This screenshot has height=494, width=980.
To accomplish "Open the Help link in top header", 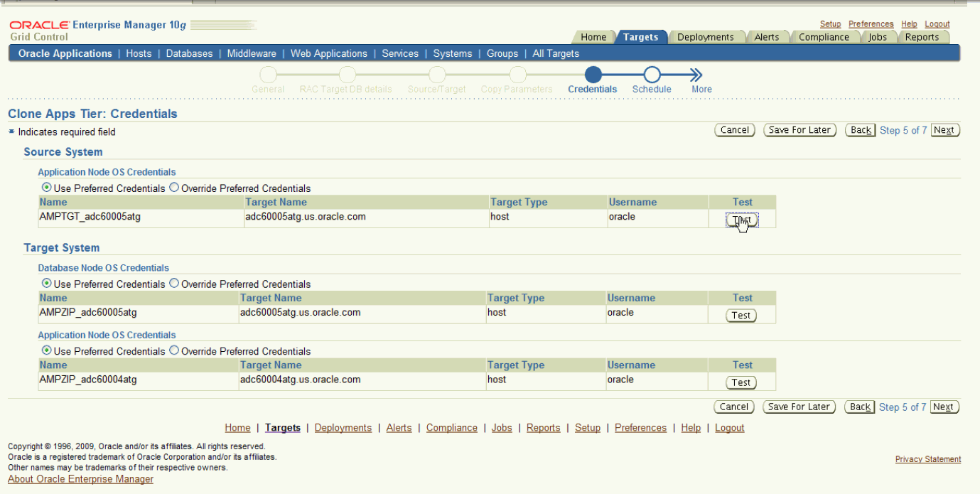I will (x=909, y=24).
